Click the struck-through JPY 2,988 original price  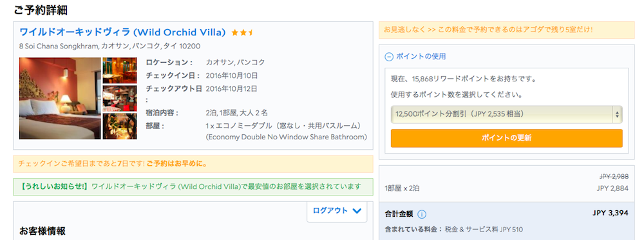[x=614, y=177]
